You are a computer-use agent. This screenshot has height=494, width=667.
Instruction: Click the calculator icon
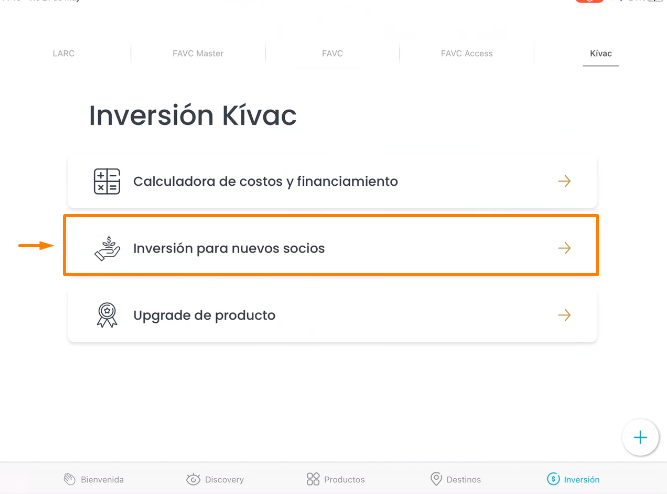107,181
